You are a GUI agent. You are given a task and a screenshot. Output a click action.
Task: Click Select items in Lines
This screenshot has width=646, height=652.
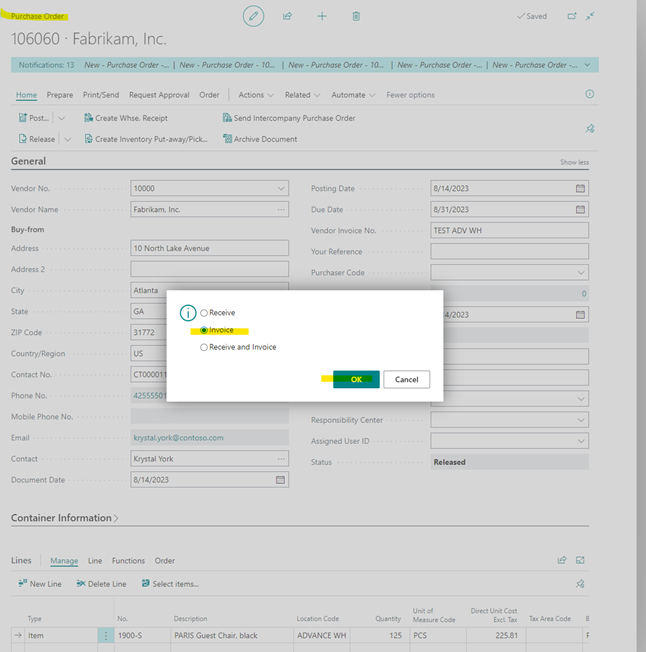170,584
